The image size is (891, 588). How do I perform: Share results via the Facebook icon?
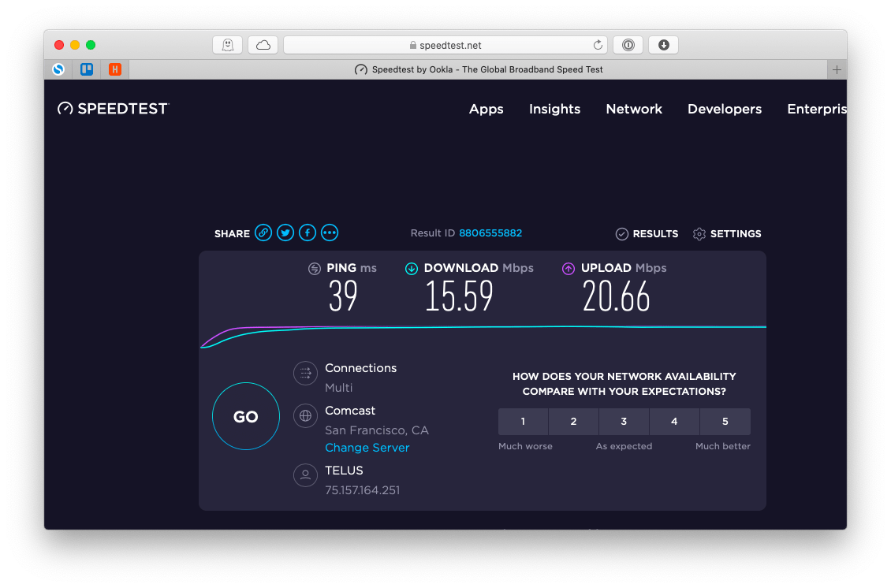(308, 233)
